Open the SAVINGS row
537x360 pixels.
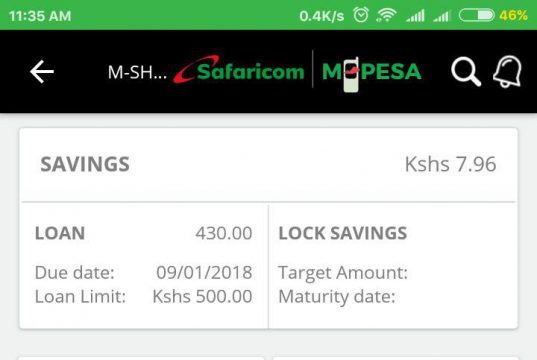point(268,164)
